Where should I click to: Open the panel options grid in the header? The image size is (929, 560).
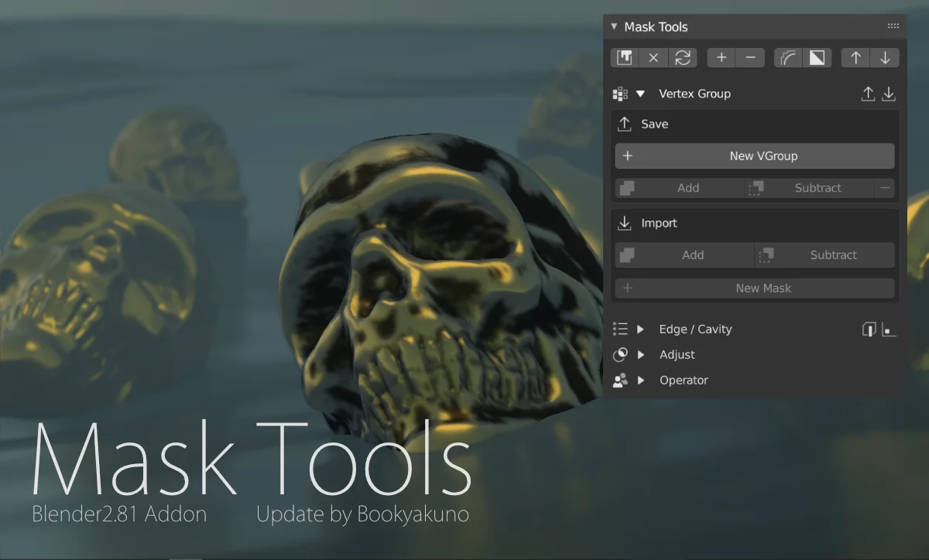click(893, 26)
